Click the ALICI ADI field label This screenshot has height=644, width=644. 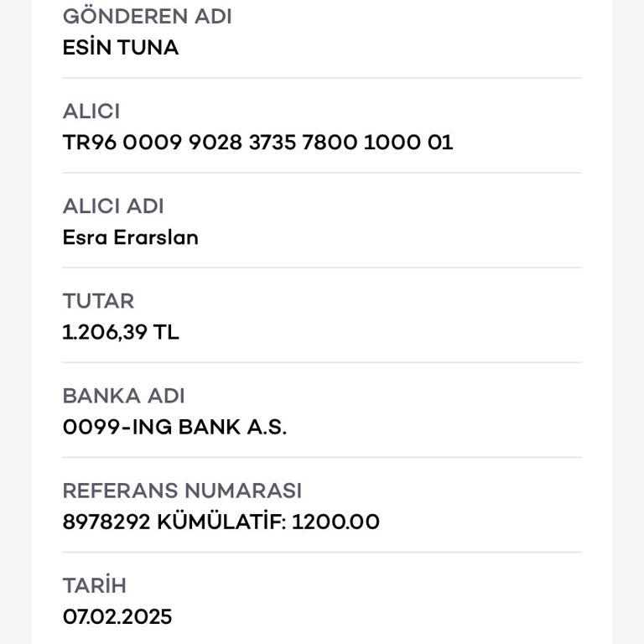coord(113,206)
